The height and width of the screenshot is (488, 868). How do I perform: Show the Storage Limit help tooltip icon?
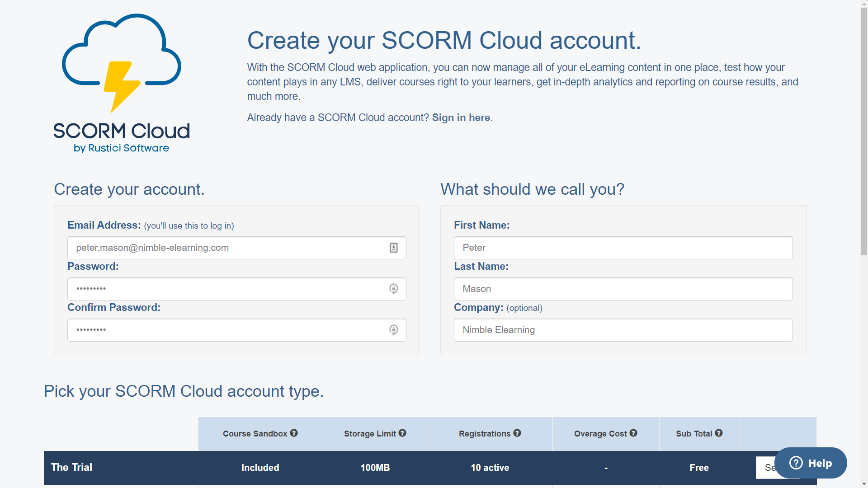pos(402,433)
